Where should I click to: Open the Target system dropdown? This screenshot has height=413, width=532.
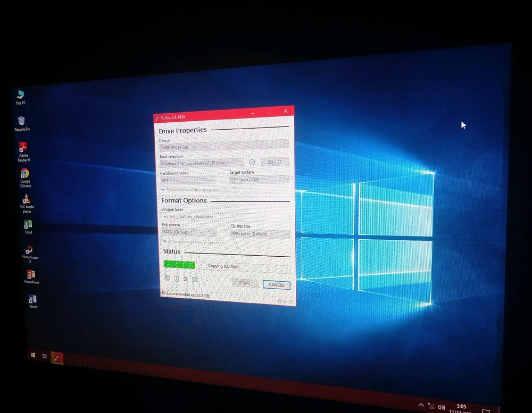[259, 180]
